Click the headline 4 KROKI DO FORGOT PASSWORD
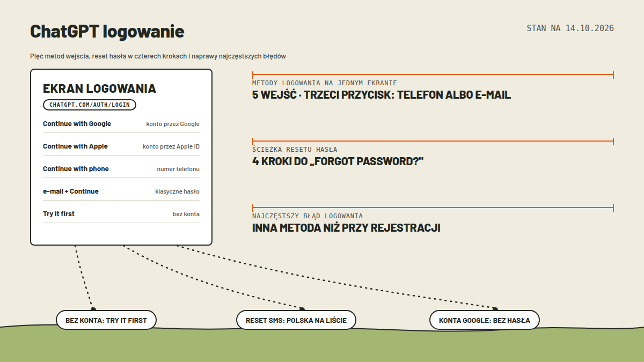The image size is (644, 362). [x=338, y=161]
